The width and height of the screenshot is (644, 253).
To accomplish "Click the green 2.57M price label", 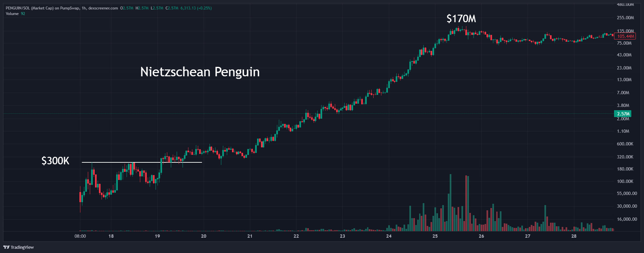I will click(623, 114).
